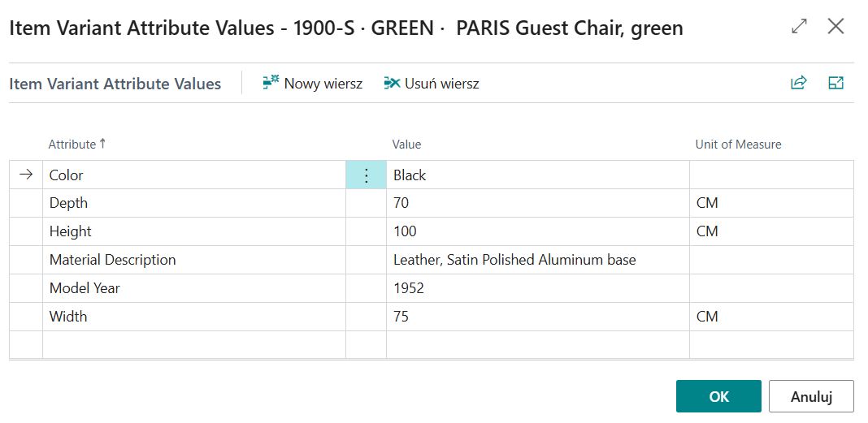868x423 pixels.
Task: Select the Material Description attribute cell
Action: (194, 260)
